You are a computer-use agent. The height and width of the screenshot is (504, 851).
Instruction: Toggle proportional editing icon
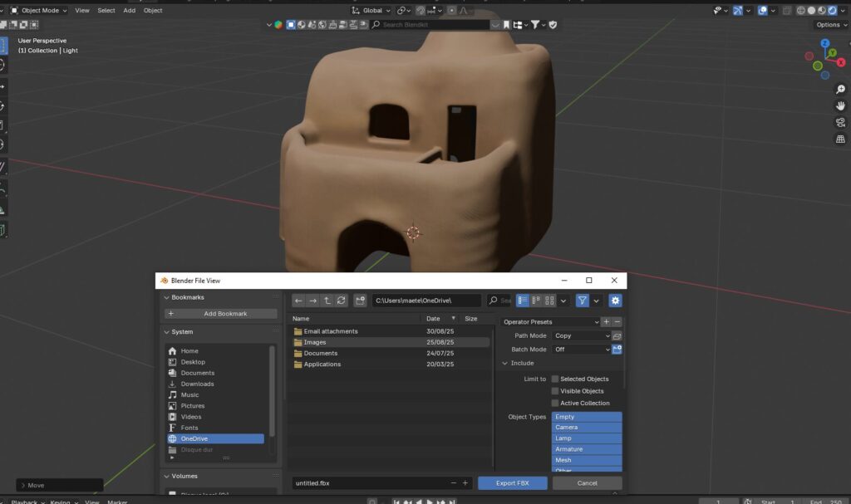pyautogui.click(x=451, y=10)
